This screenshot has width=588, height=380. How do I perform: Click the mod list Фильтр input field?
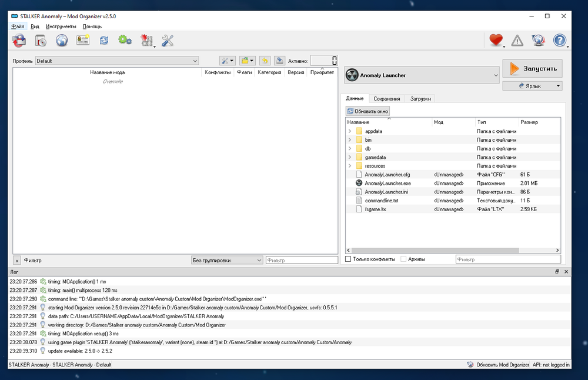point(301,260)
